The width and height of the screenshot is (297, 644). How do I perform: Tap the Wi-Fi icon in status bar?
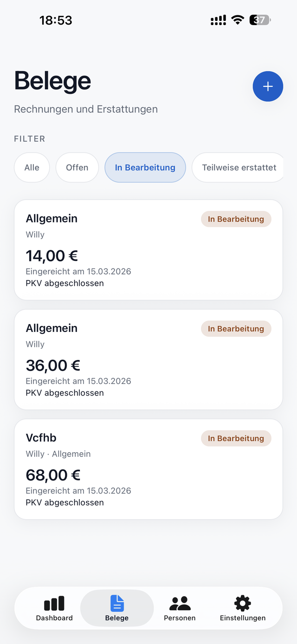[237, 20]
